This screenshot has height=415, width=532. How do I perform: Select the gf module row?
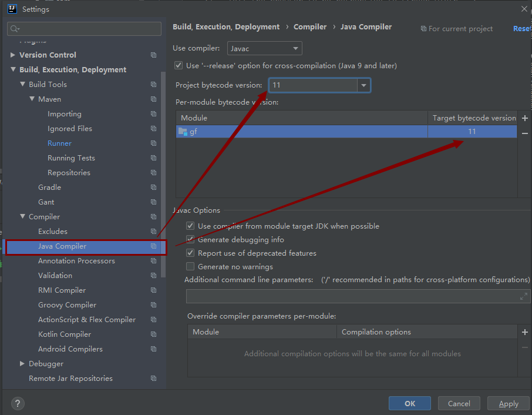tap(346, 132)
